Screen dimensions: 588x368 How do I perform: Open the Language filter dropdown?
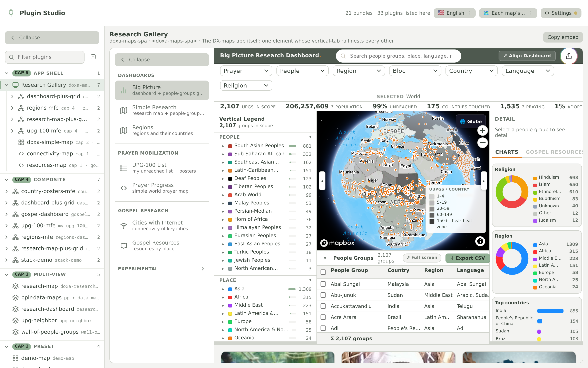[528, 71]
